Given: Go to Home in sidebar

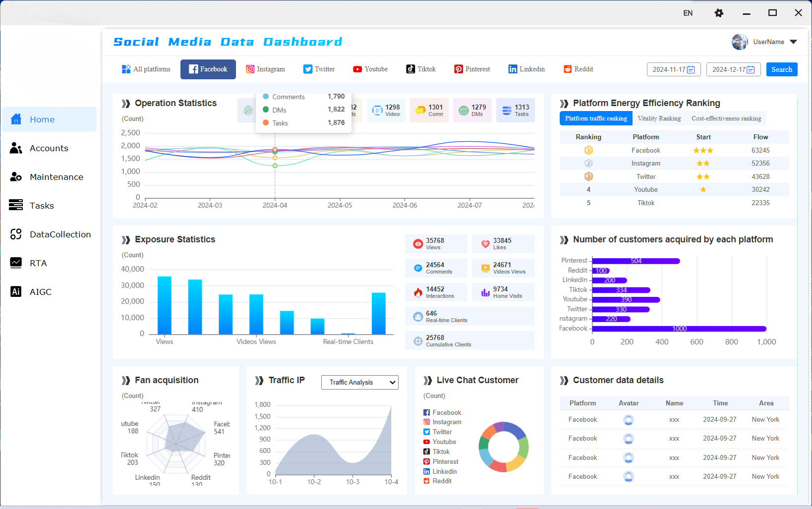Looking at the screenshot, I should pos(49,119).
